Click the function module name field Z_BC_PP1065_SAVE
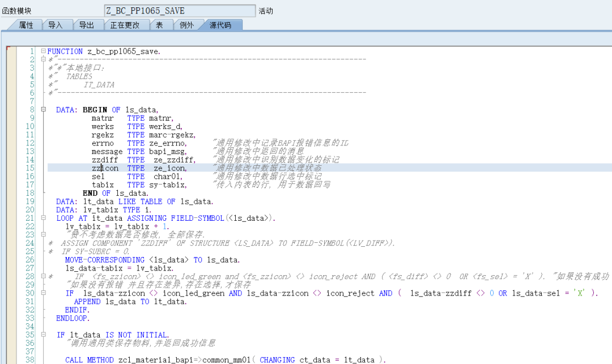The width and height of the screenshot is (612, 364). point(180,11)
